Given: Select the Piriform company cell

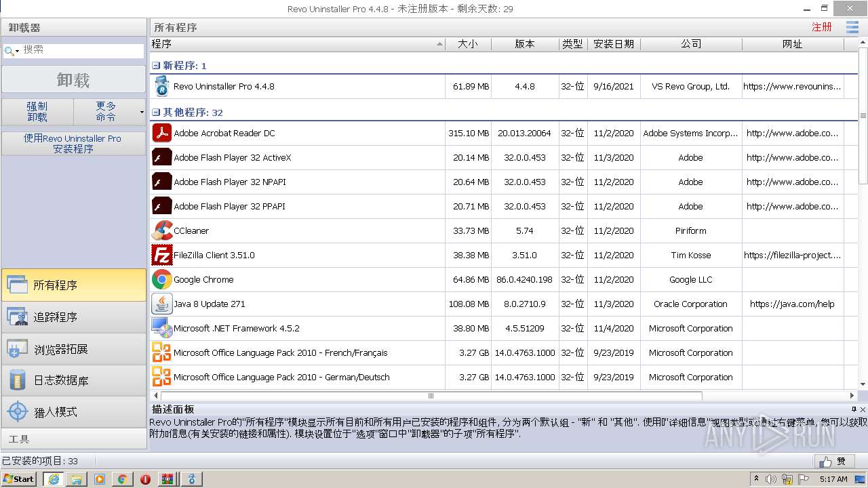Looking at the screenshot, I should point(691,230).
